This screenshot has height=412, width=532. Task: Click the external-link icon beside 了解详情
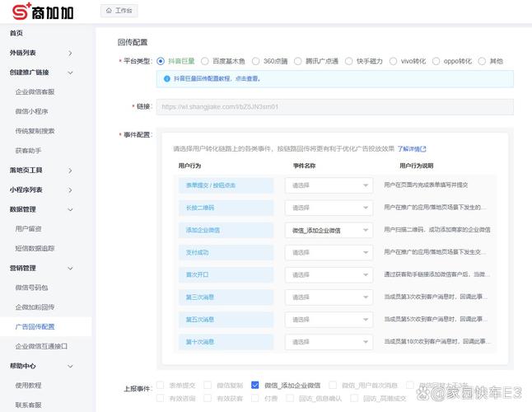[x=423, y=149]
